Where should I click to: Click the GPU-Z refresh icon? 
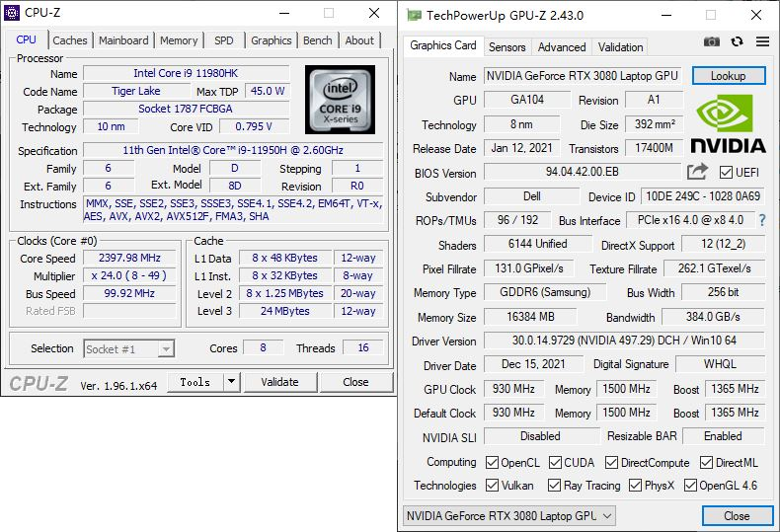pos(738,41)
